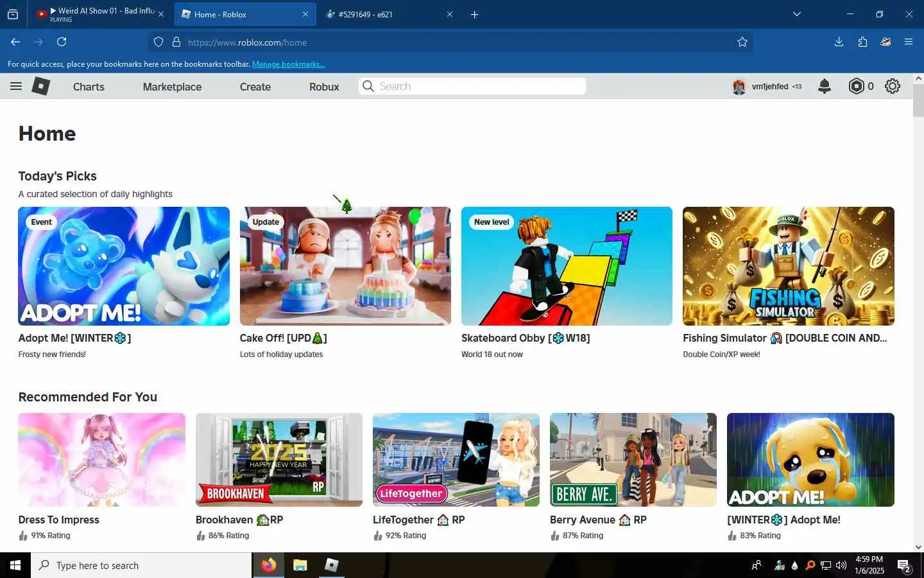Click the search magnifier icon

pos(368,86)
